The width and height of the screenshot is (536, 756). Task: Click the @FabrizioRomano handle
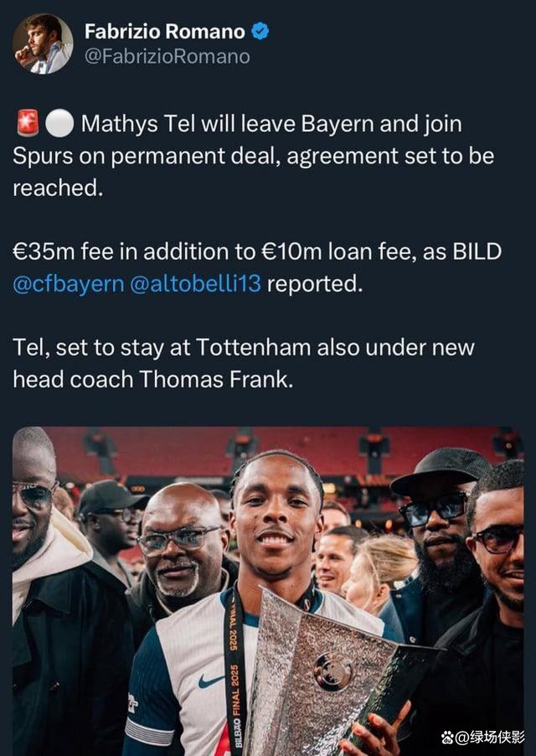[167, 56]
